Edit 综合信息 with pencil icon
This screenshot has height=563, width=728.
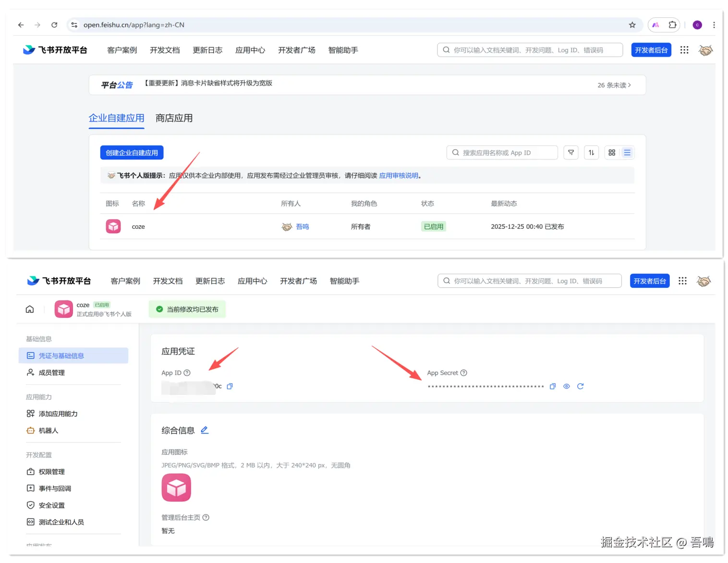(205, 430)
